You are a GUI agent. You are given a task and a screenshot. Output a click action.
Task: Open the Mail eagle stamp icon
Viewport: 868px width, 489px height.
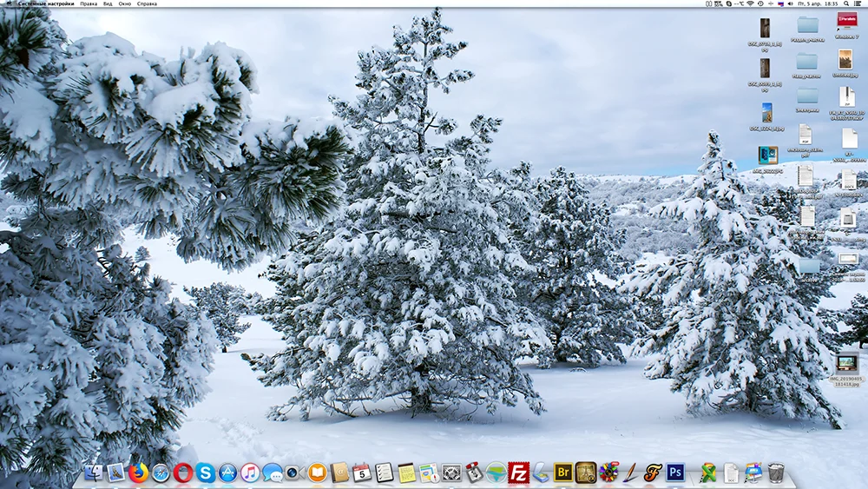(x=115, y=473)
